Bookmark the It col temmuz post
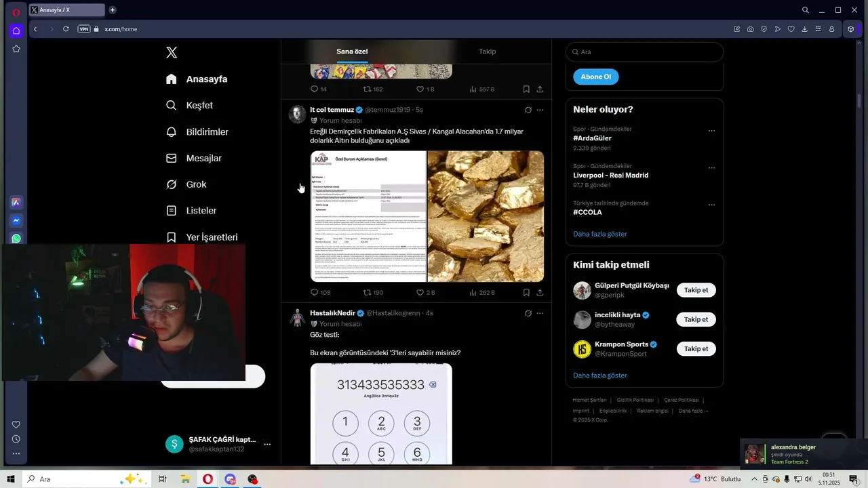 (526, 293)
